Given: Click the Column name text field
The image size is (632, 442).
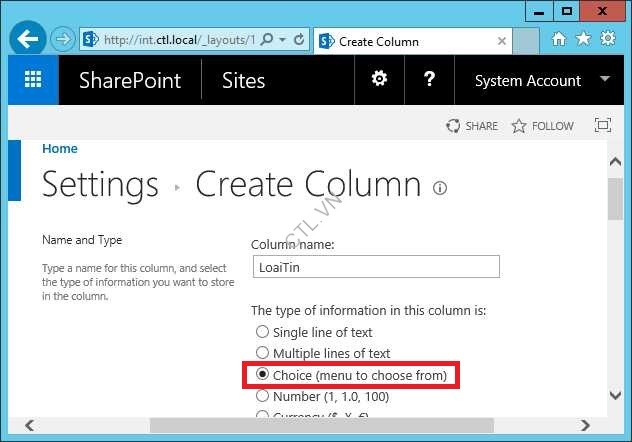Looking at the screenshot, I should [x=375, y=267].
